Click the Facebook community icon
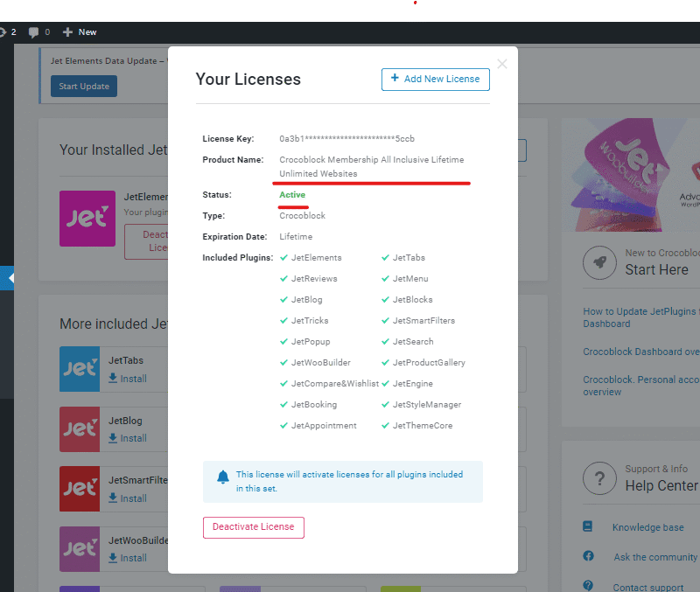This screenshot has width=700, height=592. (588, 556)
